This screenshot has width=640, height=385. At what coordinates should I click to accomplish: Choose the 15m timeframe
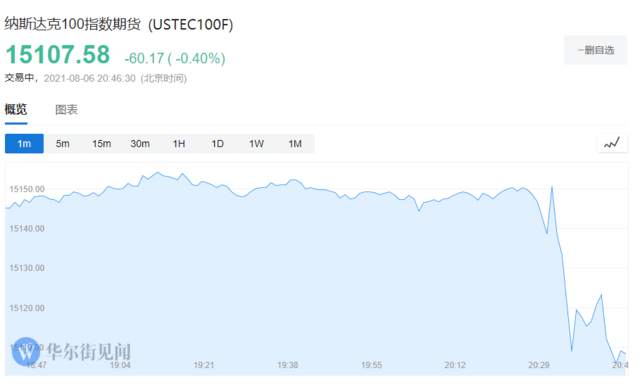101,144
